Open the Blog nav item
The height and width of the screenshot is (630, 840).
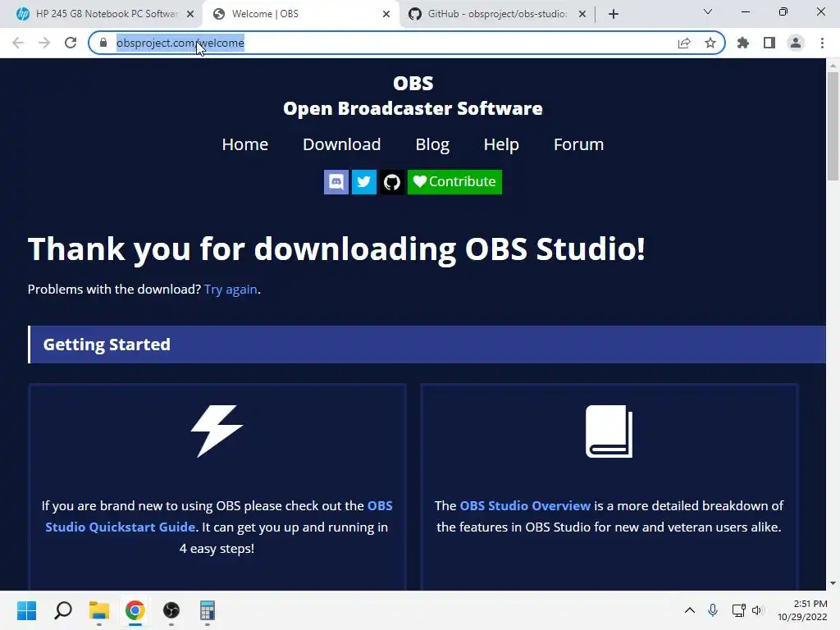pyautogui.click(x=432, y=144)
